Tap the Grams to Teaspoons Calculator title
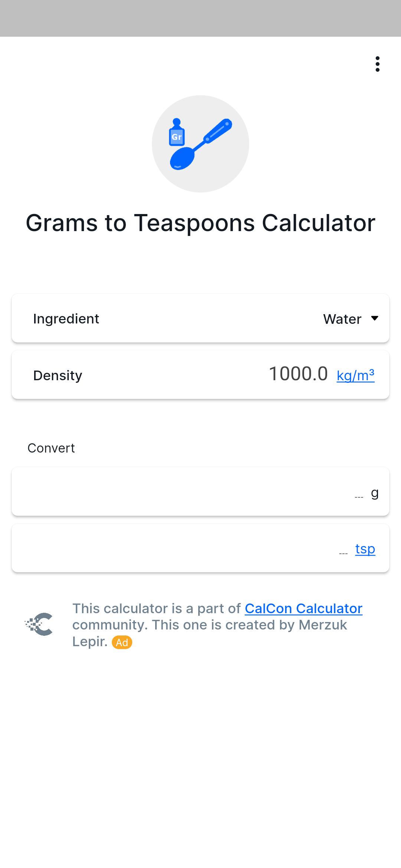The image size is (401, 868). (200, 223)
